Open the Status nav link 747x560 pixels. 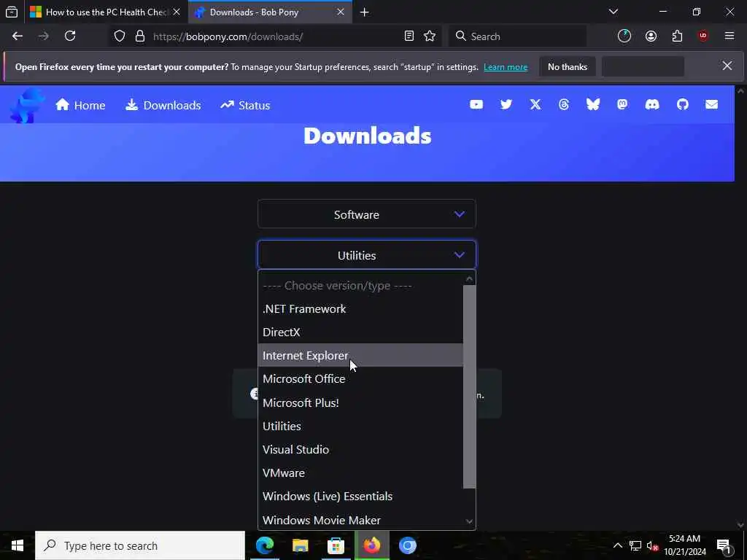[245, 105]
